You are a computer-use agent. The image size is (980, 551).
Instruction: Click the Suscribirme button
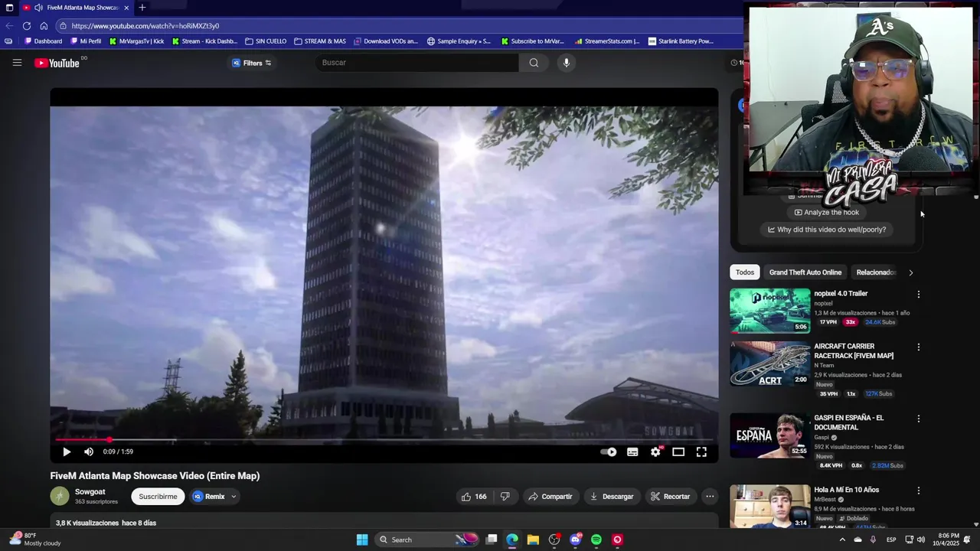(x=158, y=497)
